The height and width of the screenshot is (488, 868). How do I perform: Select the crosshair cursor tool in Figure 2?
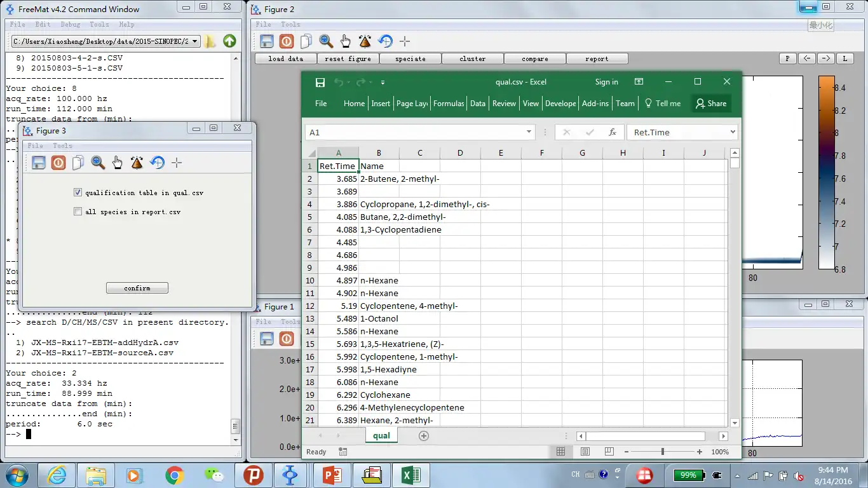405,41
